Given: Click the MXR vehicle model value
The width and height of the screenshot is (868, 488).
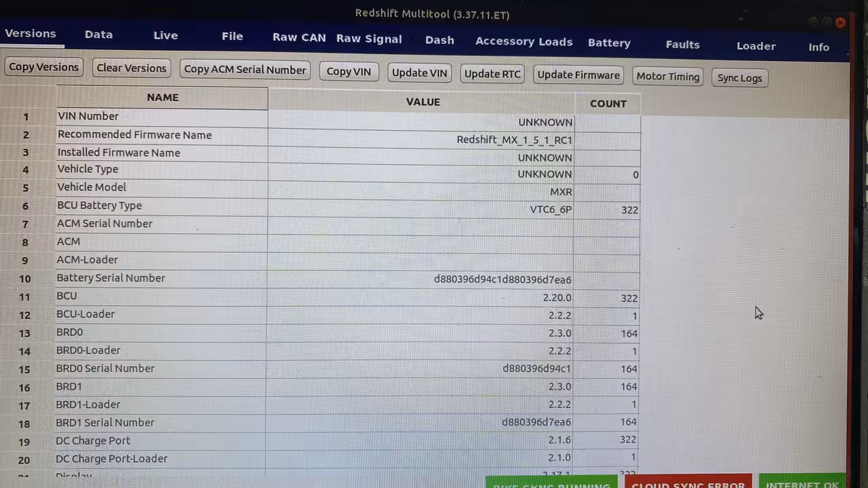Looking at the screenshot, I should coord(561,192).
